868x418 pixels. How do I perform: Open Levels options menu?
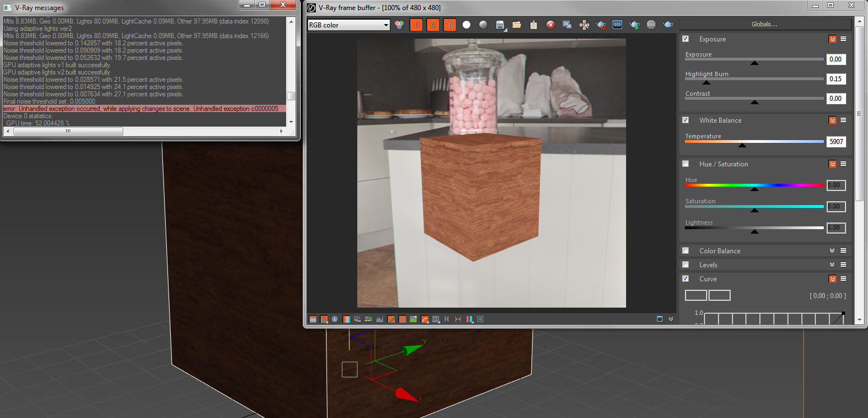point(843,265)
